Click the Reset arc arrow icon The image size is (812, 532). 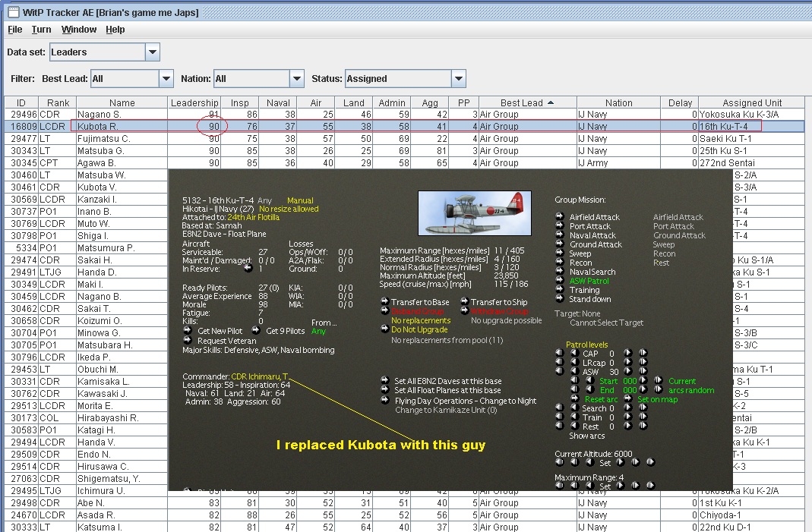click(575, 399)
